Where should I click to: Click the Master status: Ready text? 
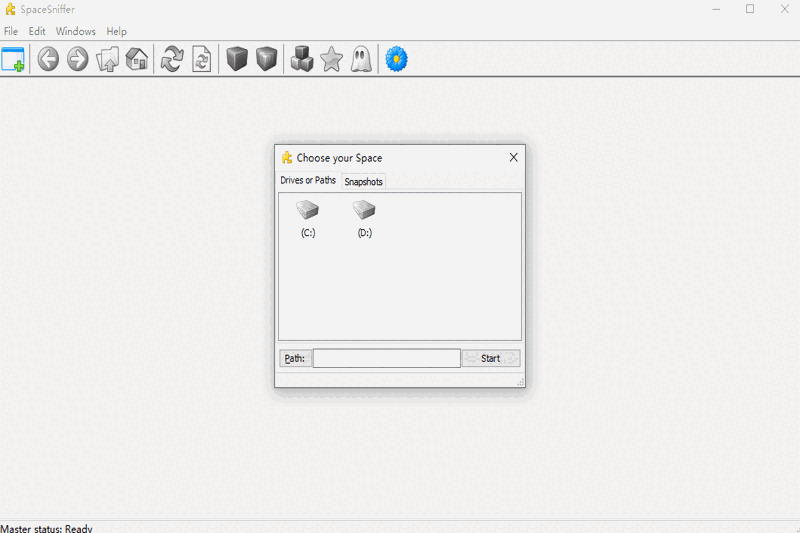[x=46, y=528]
